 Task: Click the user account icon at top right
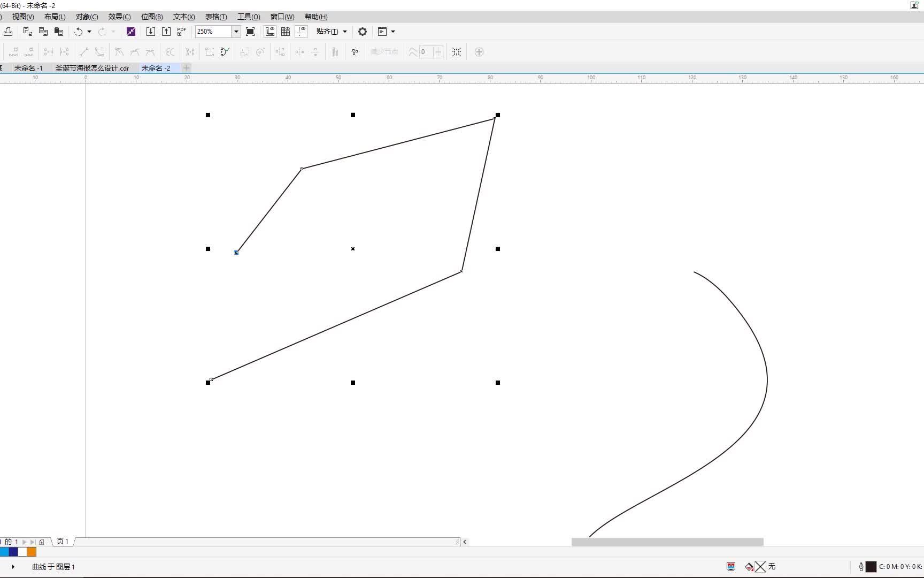[x=914, y=5]
